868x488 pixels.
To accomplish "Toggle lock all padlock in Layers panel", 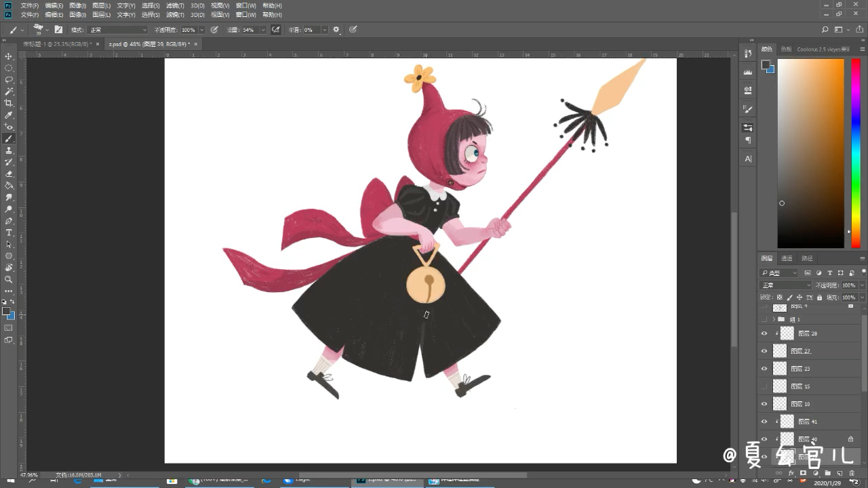I will 820,298.
